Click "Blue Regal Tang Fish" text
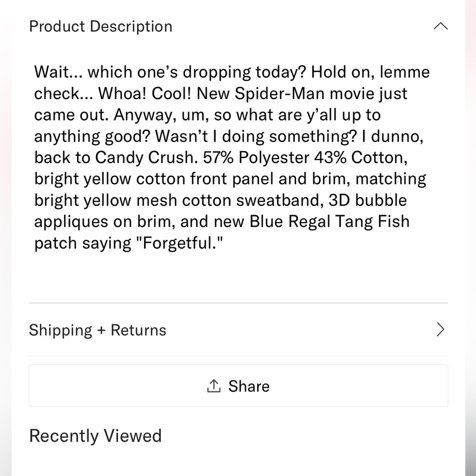The width and height of the screenshot is (476, 476). (329, 222)
